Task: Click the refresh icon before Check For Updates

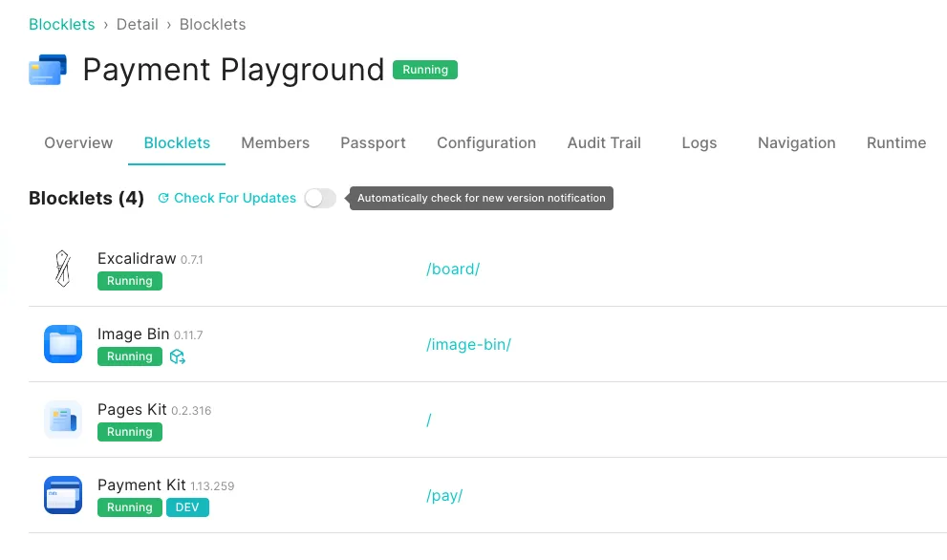Action: point(163,198)
